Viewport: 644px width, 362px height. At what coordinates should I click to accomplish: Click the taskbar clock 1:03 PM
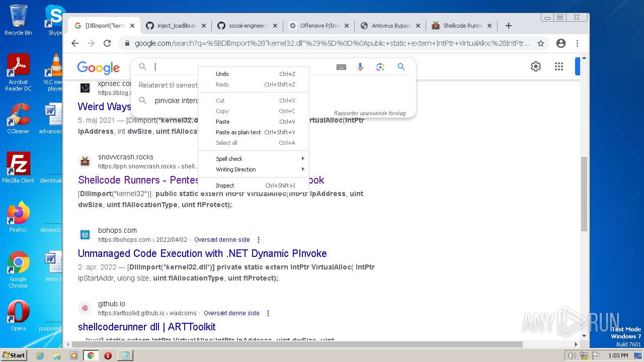pos(618,355)
